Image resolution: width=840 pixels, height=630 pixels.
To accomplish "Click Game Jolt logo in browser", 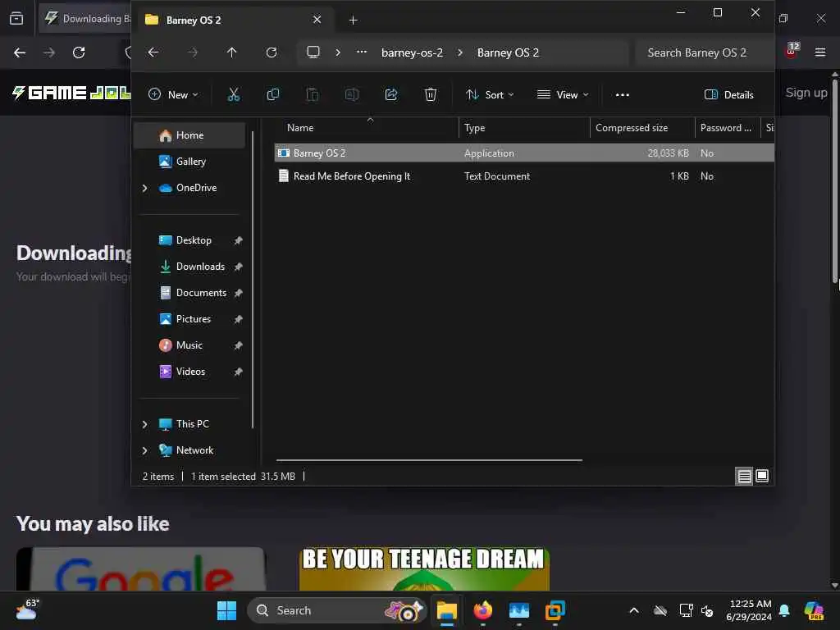I will (71, 93).
